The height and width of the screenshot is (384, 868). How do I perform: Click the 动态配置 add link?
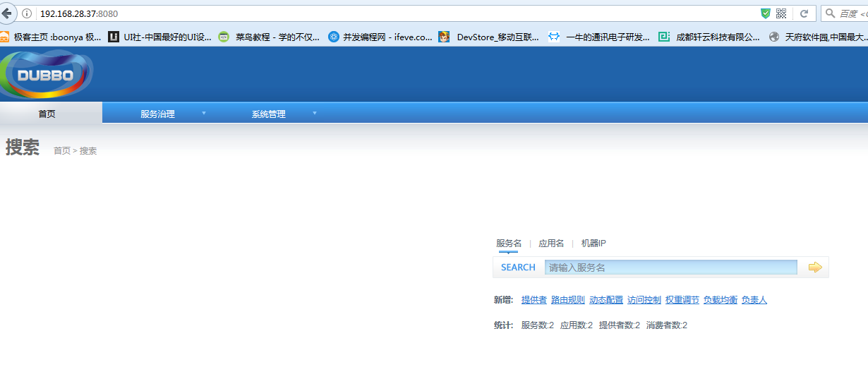606,300
